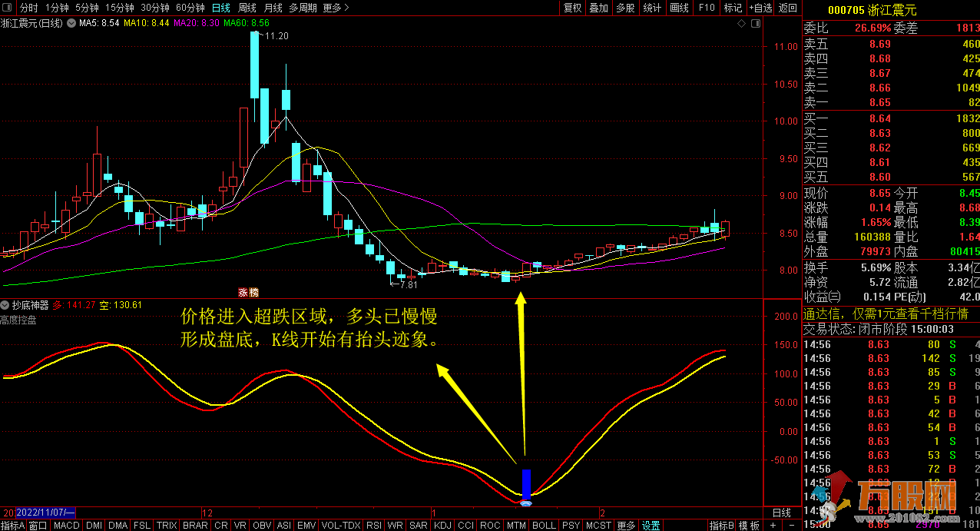Switch indicator to CR

[221, 526]
